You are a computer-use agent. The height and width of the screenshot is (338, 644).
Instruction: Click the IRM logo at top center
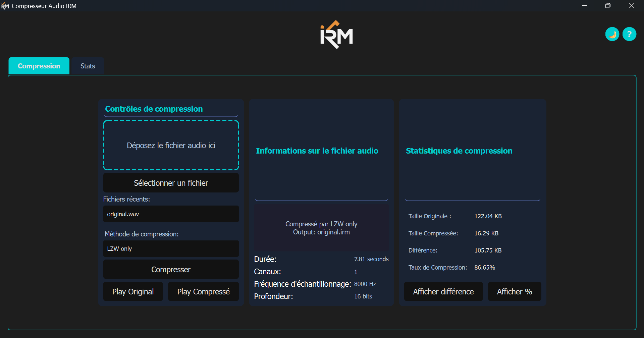[336, 35]
